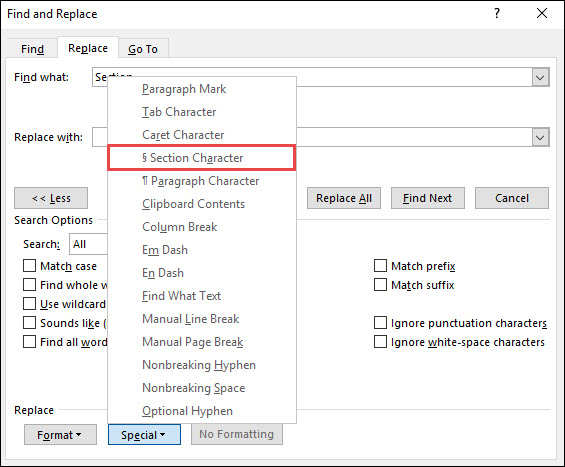Enable the Match case checkbox

coord(30,266)
